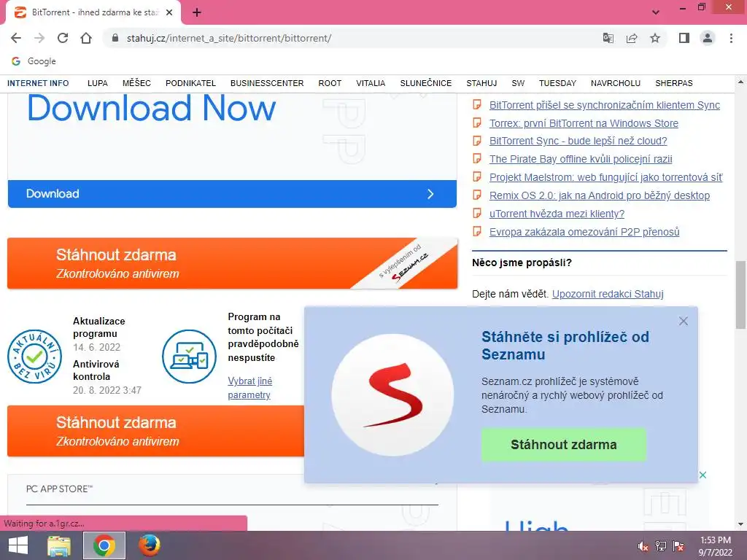Close the BitTorrent tab
Image resolution: width=747 pixels, height=560 pixels.
[169, 12]
